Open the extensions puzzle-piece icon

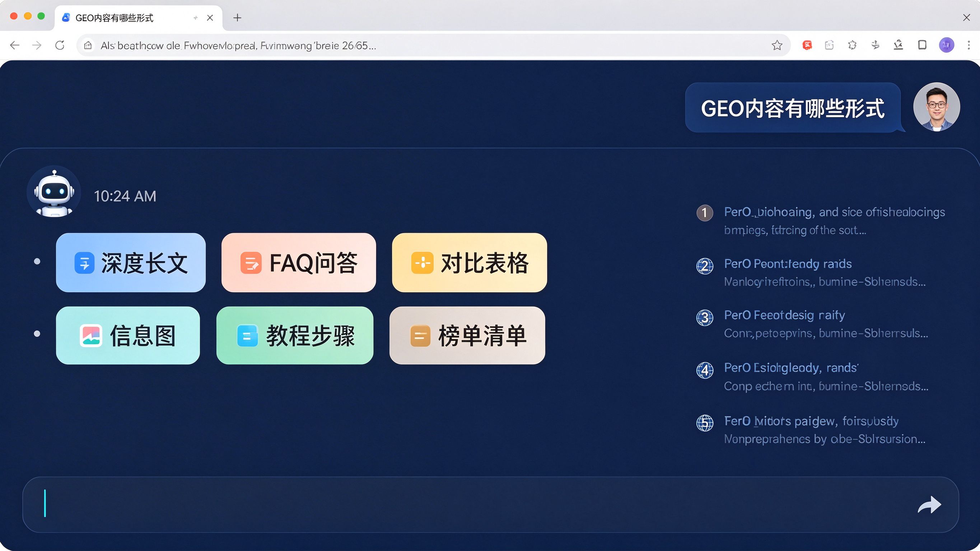(852, 45)
